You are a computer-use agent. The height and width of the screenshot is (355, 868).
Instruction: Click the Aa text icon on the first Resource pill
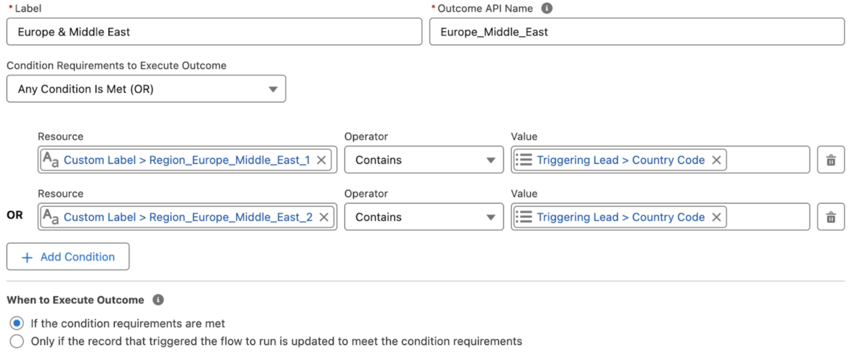[50, 160]
